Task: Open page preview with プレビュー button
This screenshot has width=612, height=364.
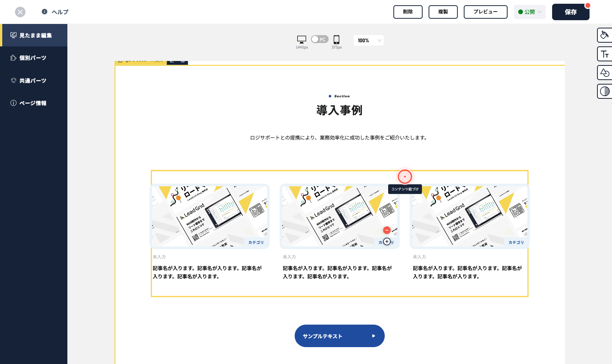Action: (x=485, y=12)
